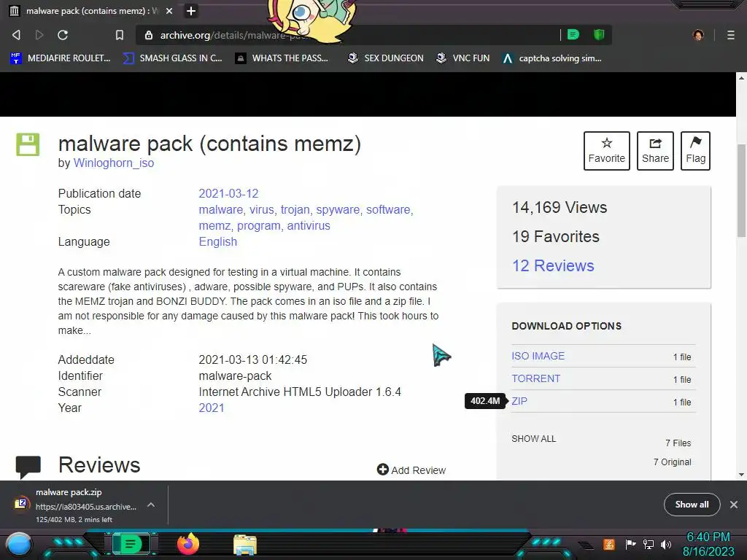Open a new tab with the plus button

pos(191,11)
